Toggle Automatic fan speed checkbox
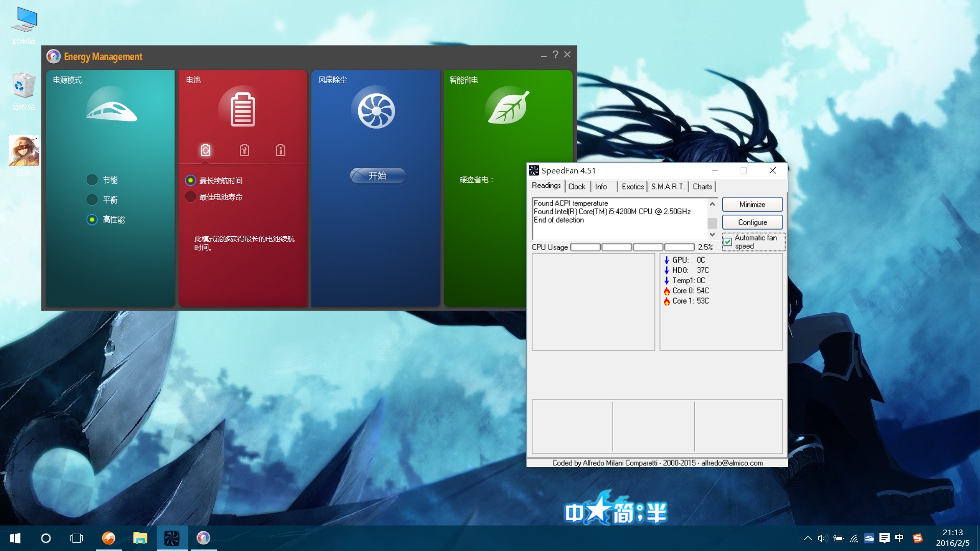The width and height of the screenshot is (980, 551). coord(728,242)
